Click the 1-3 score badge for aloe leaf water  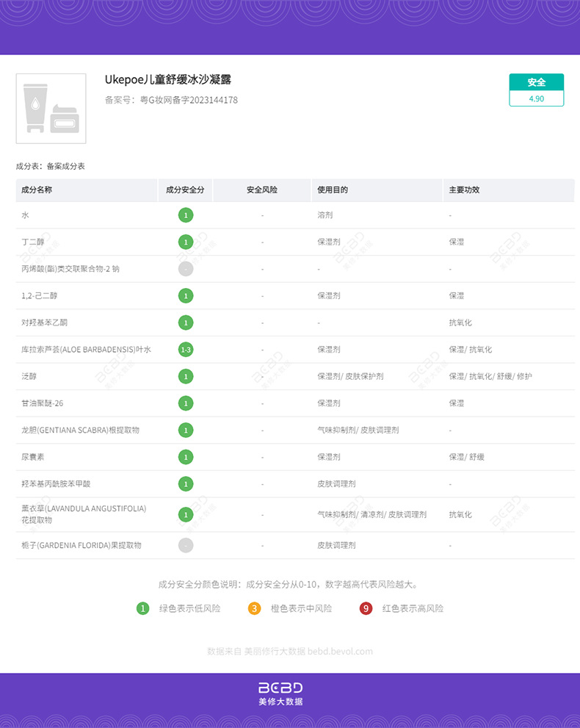tap(186, 350)
